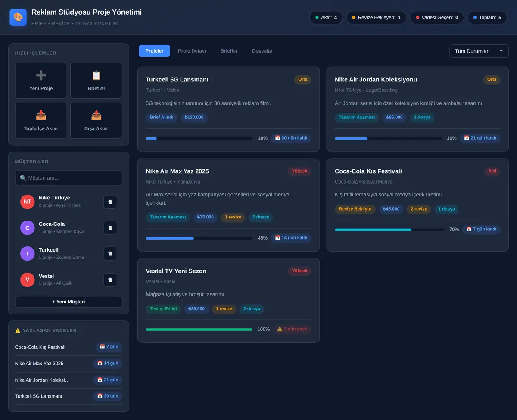Screen dimensions: 517x420
Task: Click the Brief Alındı status tag
Action: click(x=162, y=117)
